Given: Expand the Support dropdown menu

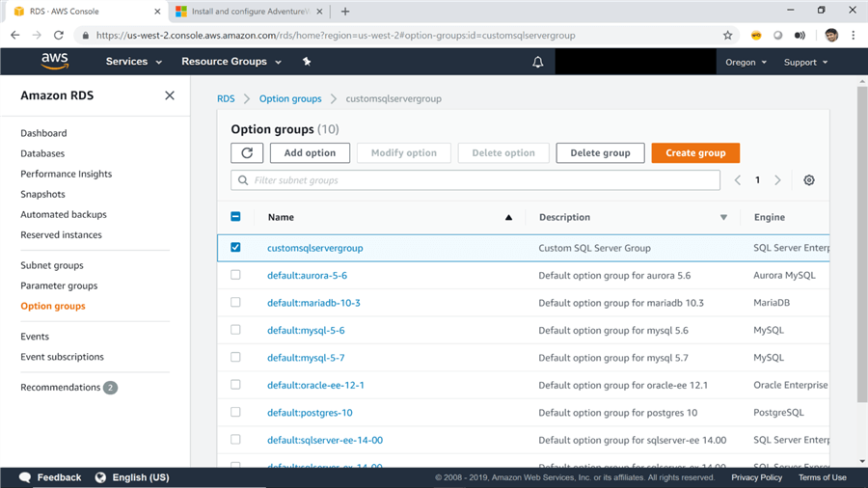Looking at the screenshot, I should [x=805, y=62].
